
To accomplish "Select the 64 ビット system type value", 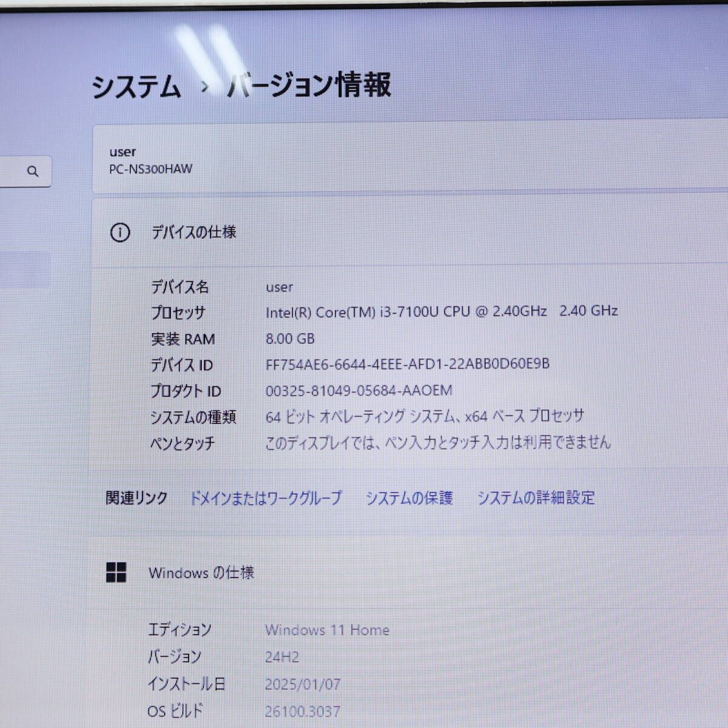I will (x=425, y=416).
